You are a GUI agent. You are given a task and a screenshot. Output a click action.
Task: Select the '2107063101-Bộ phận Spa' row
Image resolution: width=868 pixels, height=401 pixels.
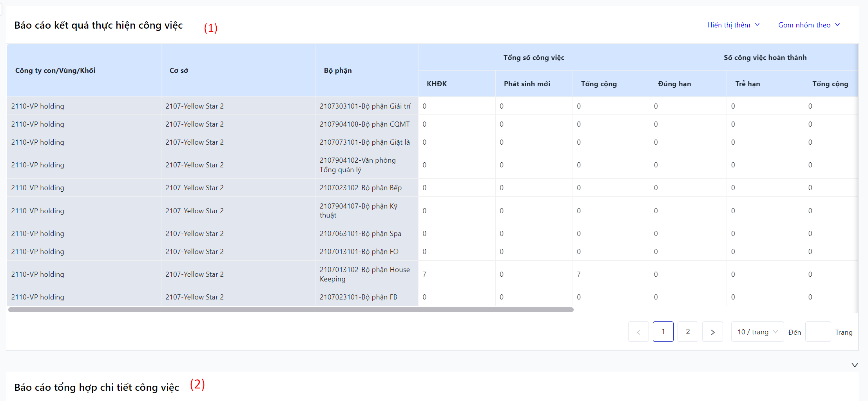360,234
